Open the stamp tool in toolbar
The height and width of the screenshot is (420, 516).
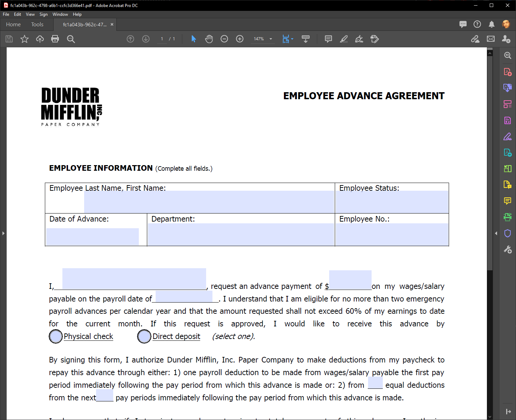pos(375,39)
